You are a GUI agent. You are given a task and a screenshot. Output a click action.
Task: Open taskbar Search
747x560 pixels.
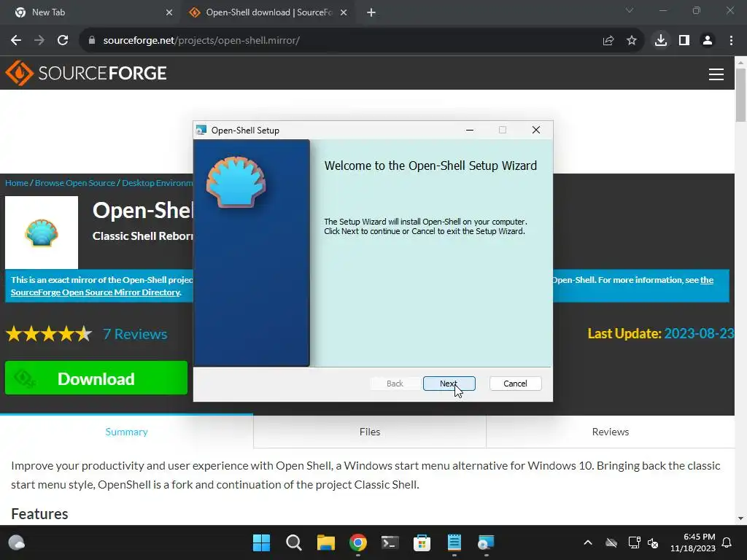(x=293, y=542)
